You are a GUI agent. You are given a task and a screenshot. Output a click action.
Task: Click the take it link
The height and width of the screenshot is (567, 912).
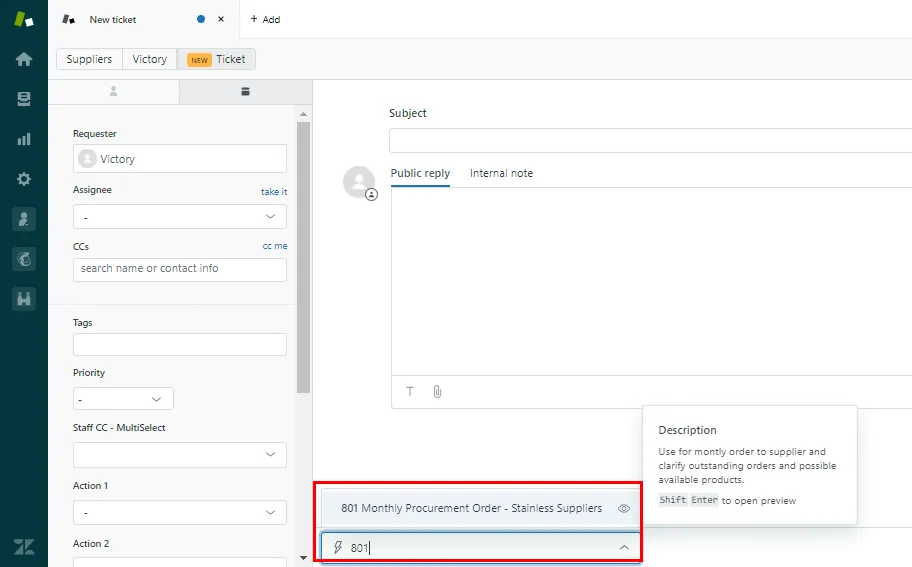(x=274, y=191)
